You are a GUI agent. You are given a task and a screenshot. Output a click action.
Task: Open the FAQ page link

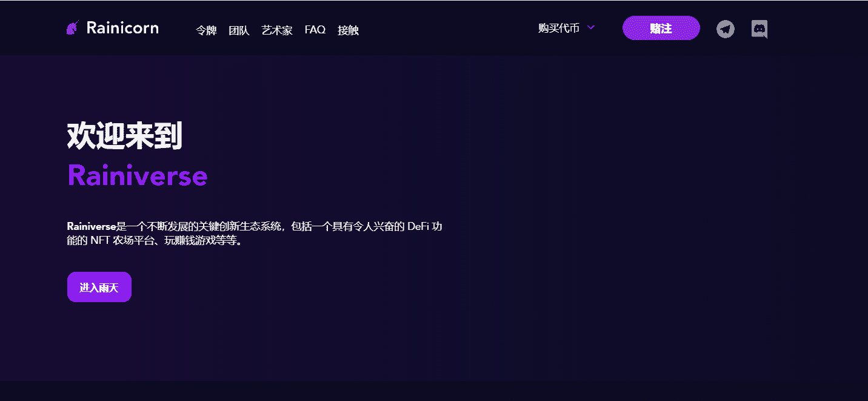coord(315,30)
